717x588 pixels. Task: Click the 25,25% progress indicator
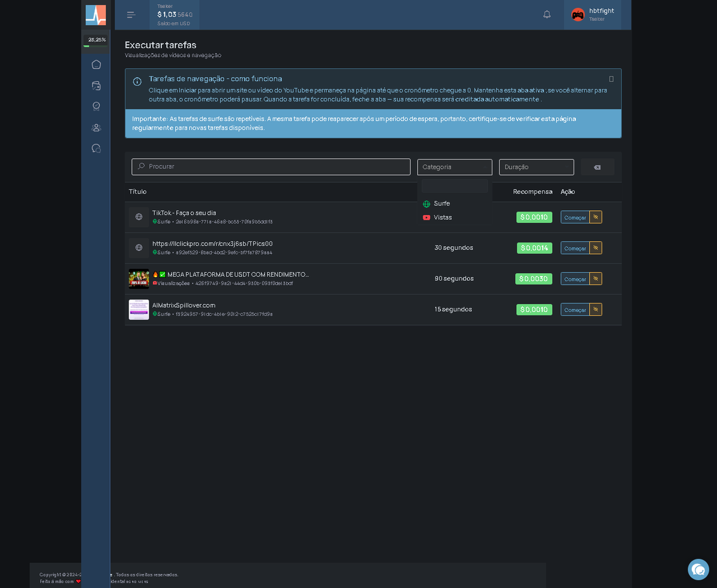(96, 41)
